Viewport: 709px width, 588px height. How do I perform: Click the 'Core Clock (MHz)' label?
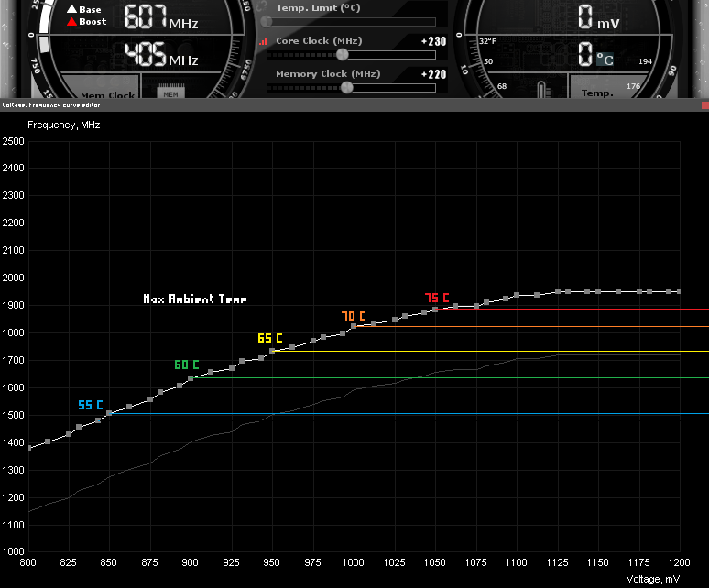(x=319, y=41)
